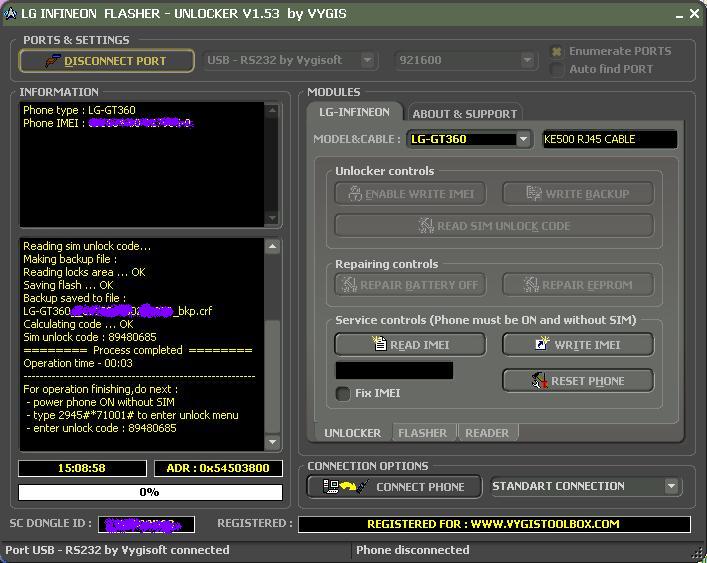This screenshot has height=563, width=707.
Task: Click the plug icon on Disconnect Port
Action: [x=52, y=61]
